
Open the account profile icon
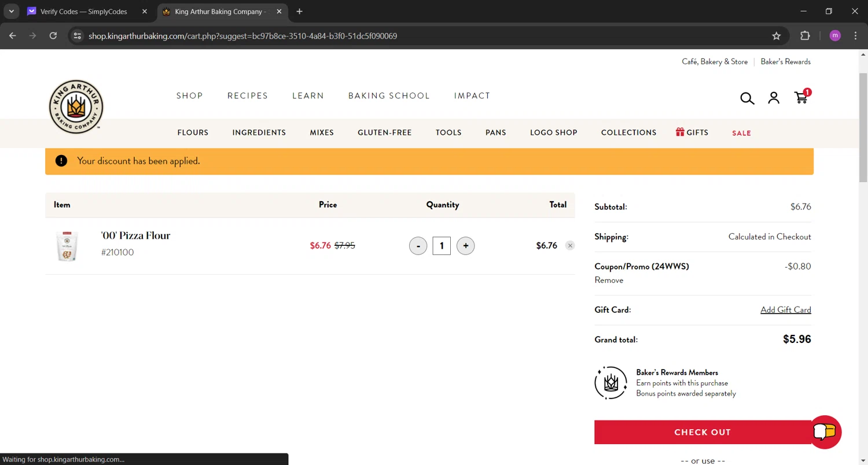pos(774,98)
